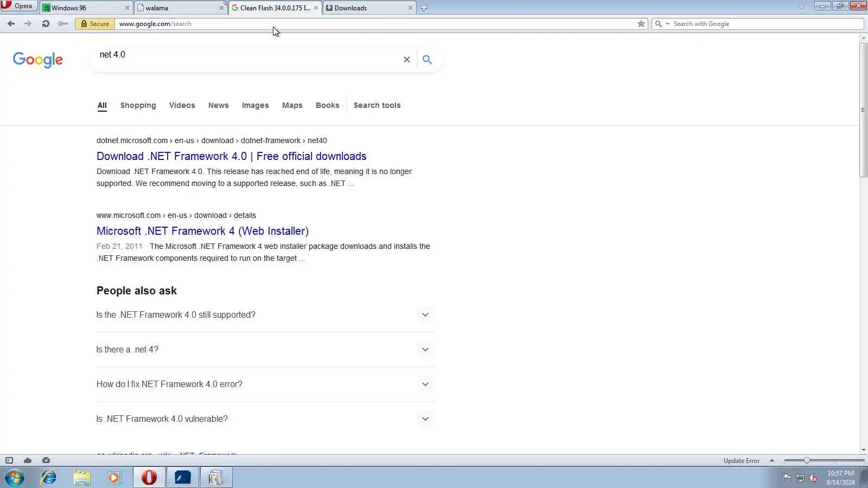This screenshot has width=868, height=488.
Task: Open the network tray icon
Action: (x=800, y=478)
